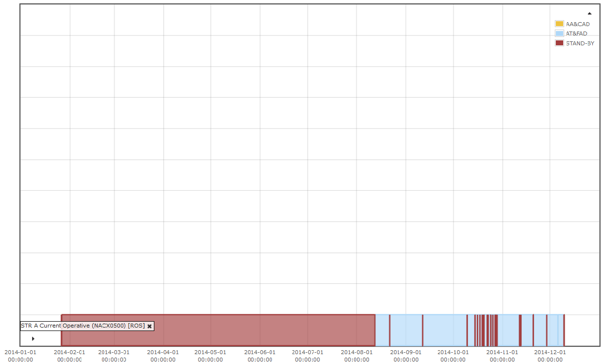Collapse the legend with the up arrow
This screenshot has height=364, width=613.
click(589, 14)
